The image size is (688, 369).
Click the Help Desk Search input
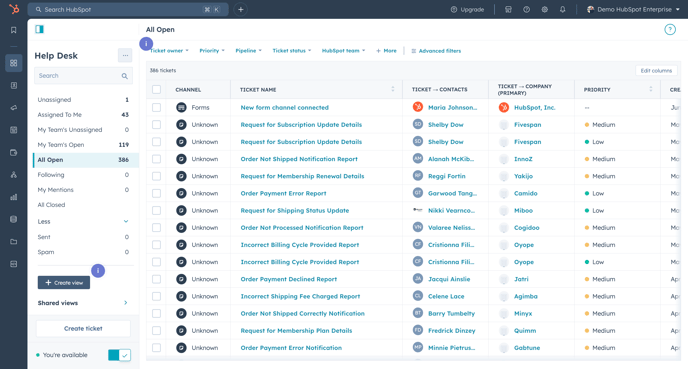click(x=83, y=76)
